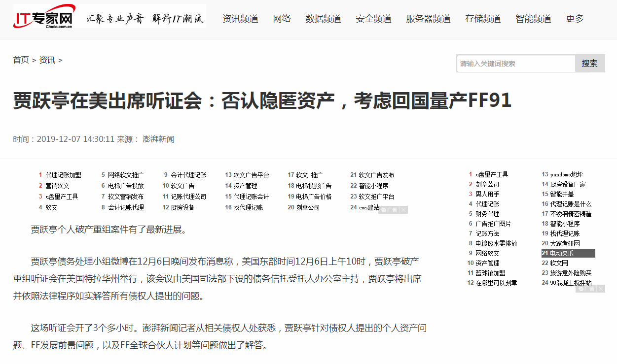The image size is (617, 364).
Task: Open the 会计代理记账 ad link
Action: click(x=188, y=175)
